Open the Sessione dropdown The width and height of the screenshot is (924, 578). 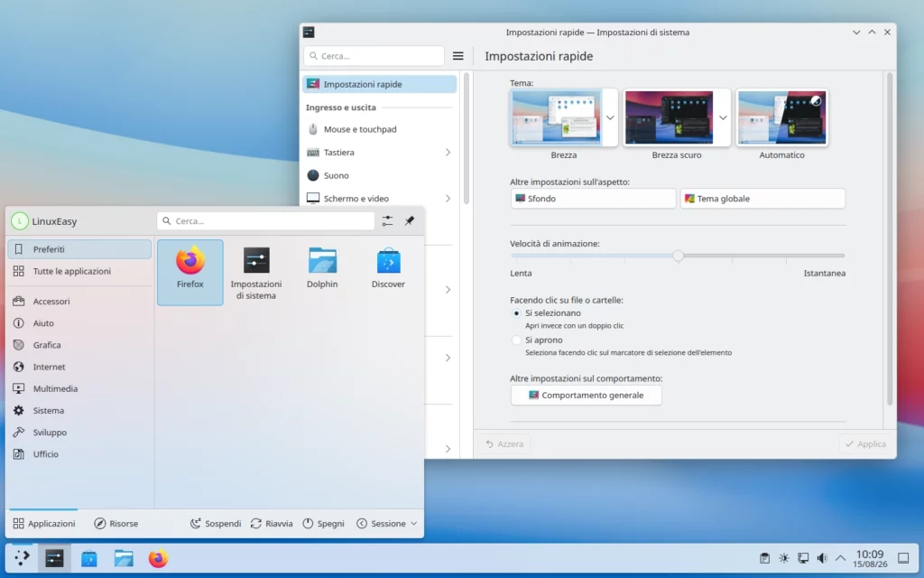coord(386,523)
